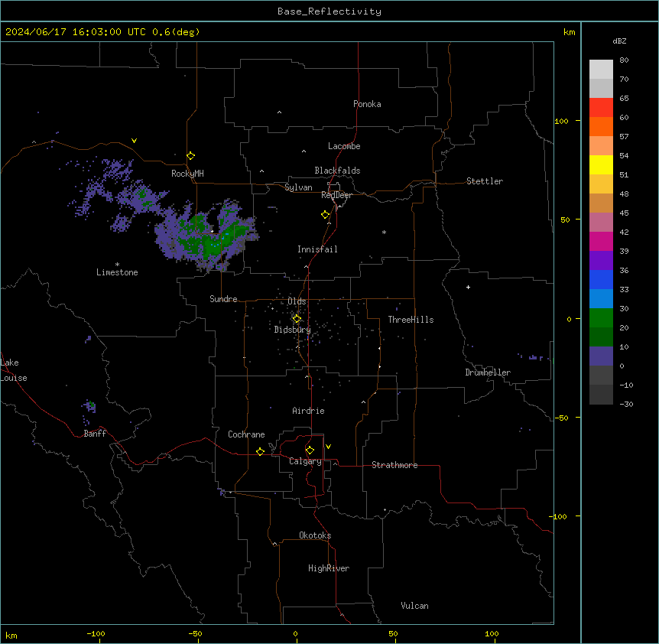Choose the slate purple 0-10 dBZ swatch
The height and width of the screenshot is (644, 659).
(601, 356)
